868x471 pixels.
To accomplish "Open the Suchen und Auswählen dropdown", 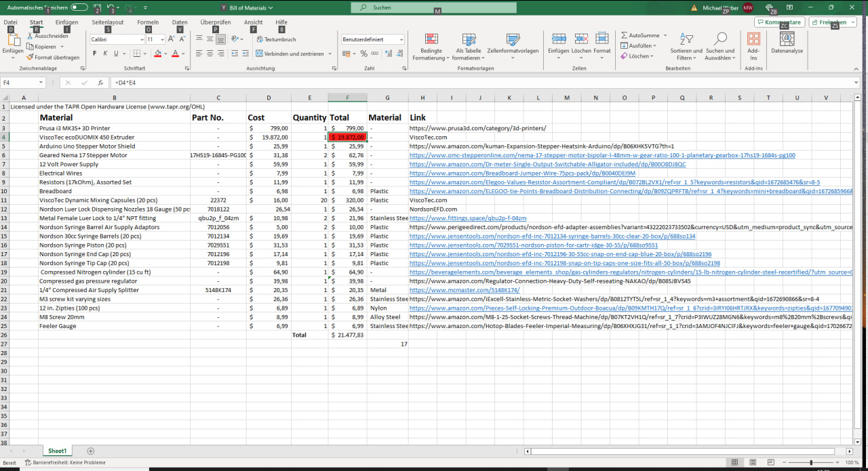I will point(719,46).
